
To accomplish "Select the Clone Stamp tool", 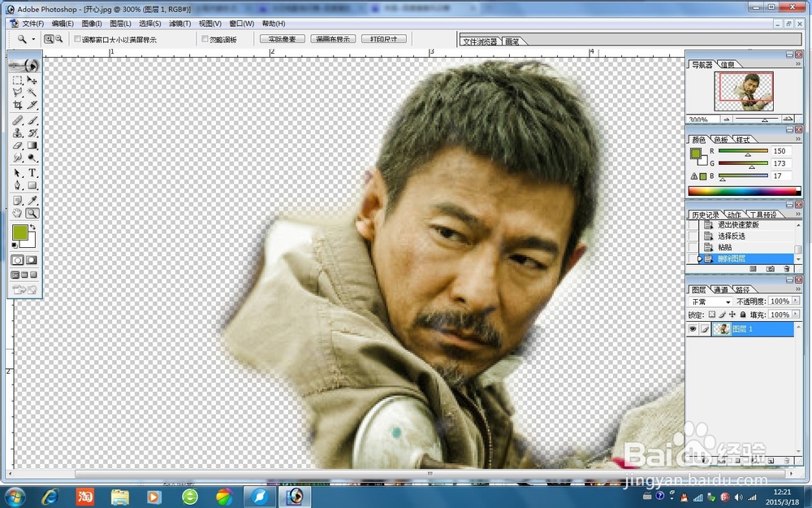I will coord(18,132).
